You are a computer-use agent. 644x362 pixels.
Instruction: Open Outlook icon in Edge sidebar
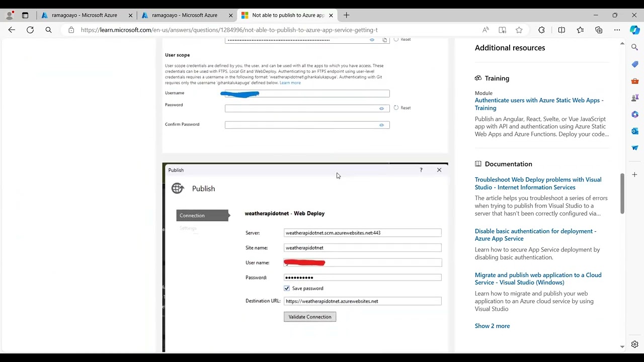(635, 131)
